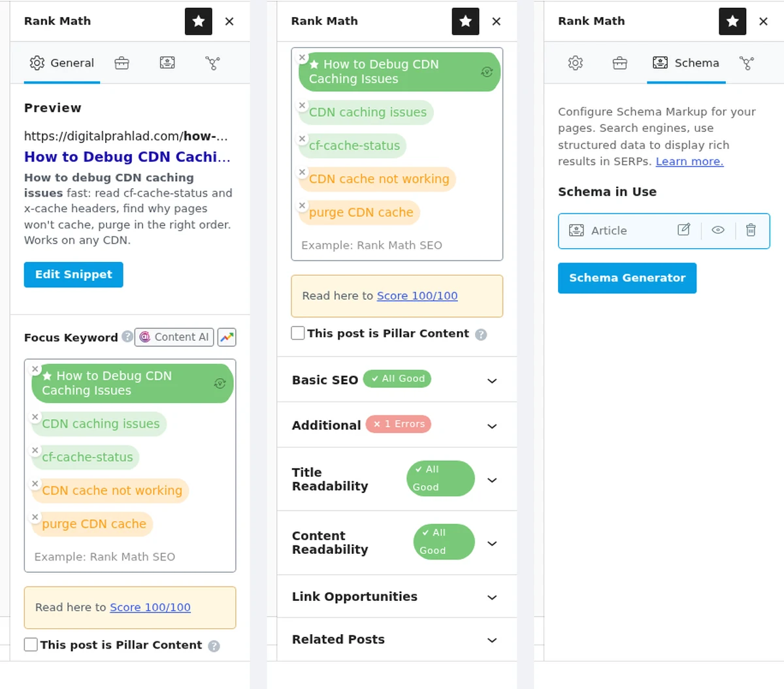Click the trend icon in the middle panel's primary keyword tag
Viewport: 784px width, 689px height.
coord(487,72)
